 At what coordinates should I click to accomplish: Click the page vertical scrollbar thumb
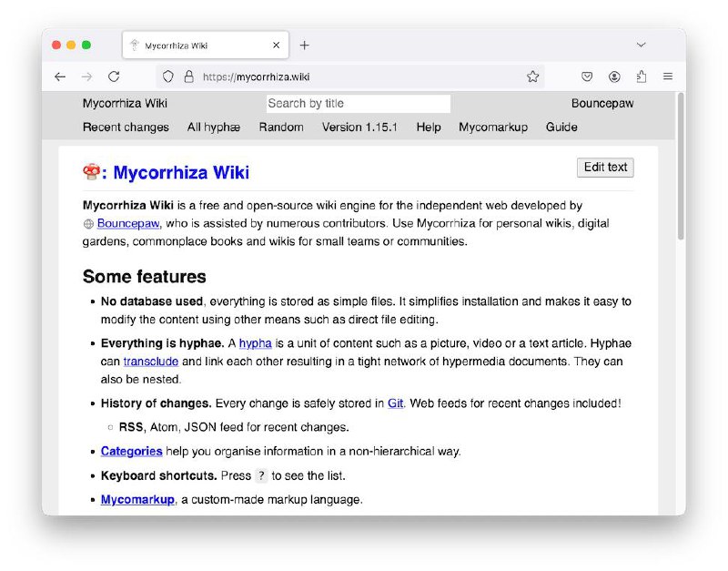[681, 166]
